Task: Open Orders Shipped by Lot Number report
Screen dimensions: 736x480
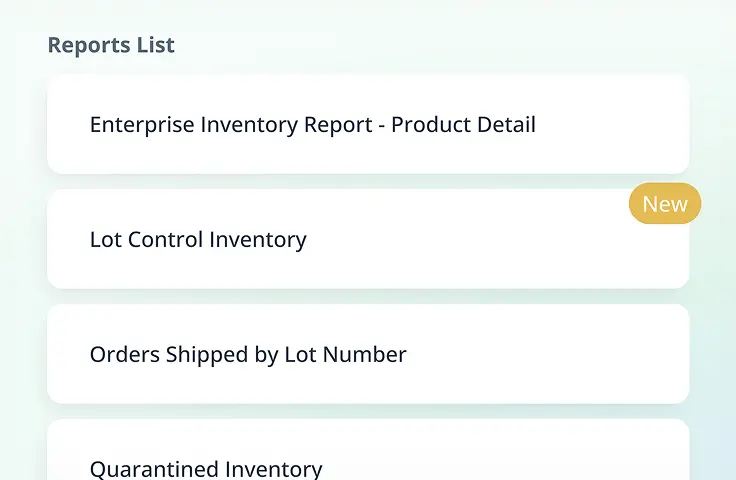Action: pos(248,355)
